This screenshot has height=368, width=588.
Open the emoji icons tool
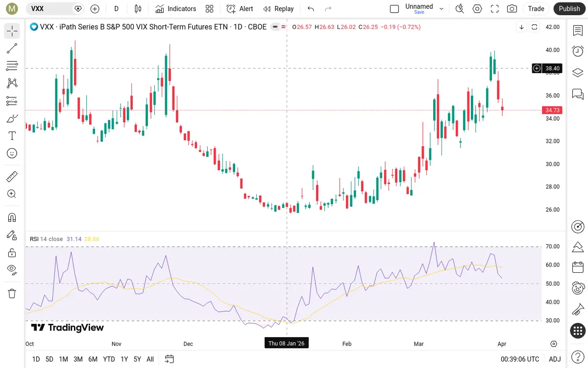(12, 153)
